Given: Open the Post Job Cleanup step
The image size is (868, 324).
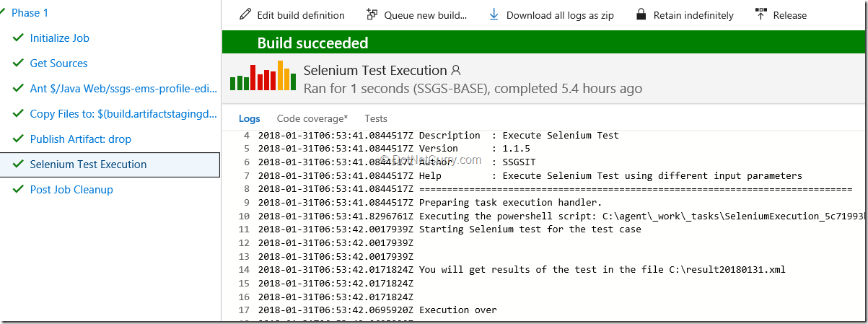Looking at the screenshot, I should 71,190.
